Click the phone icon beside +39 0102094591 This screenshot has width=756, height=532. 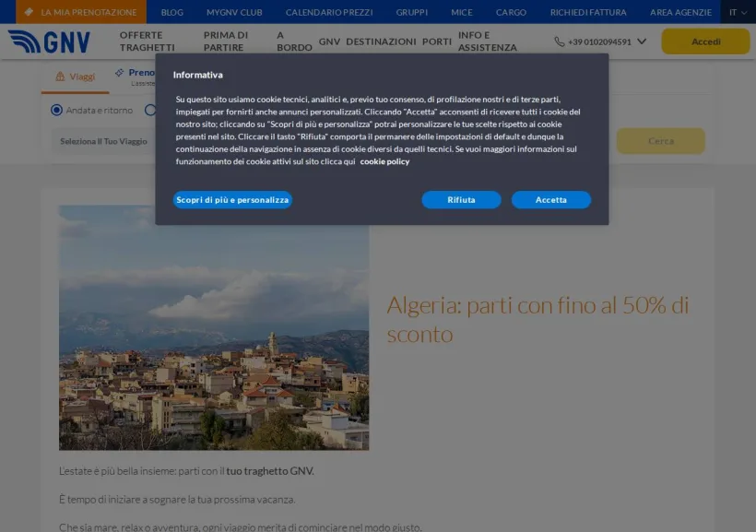pyautogui.click(x=559, y=42)
